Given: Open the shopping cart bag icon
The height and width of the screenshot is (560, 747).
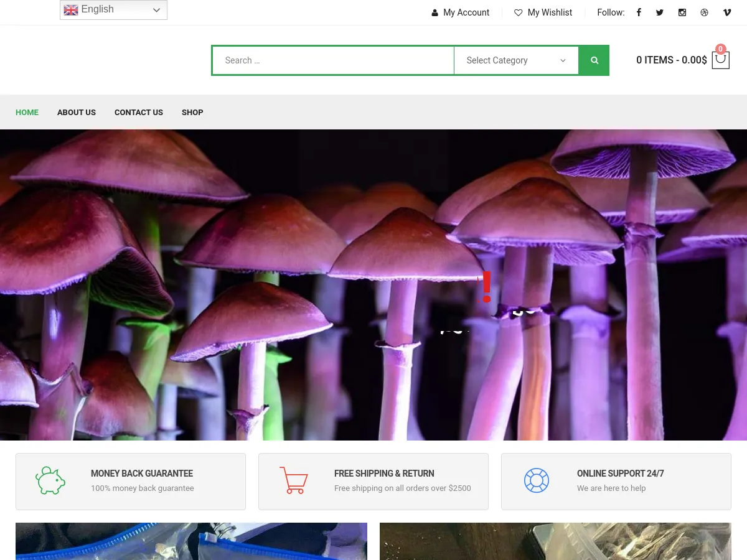Looking at the screenshot, I should click(720, 60).
